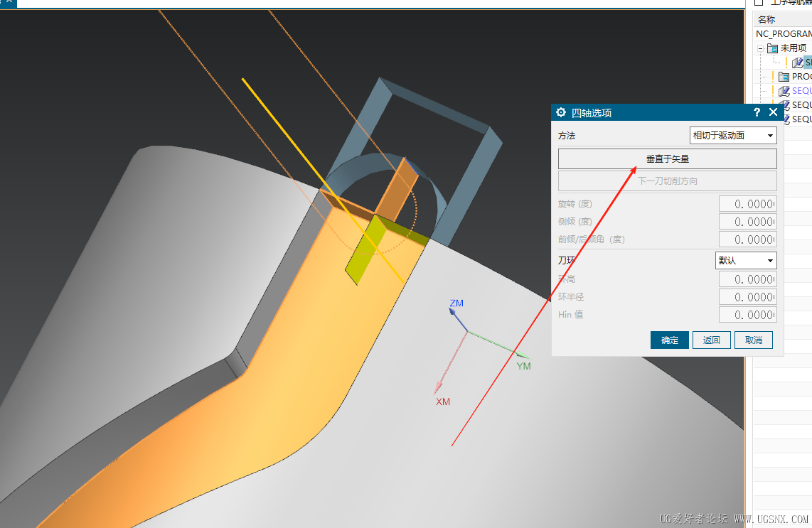
Task: Click the 名称 column header
Action: 766,20
